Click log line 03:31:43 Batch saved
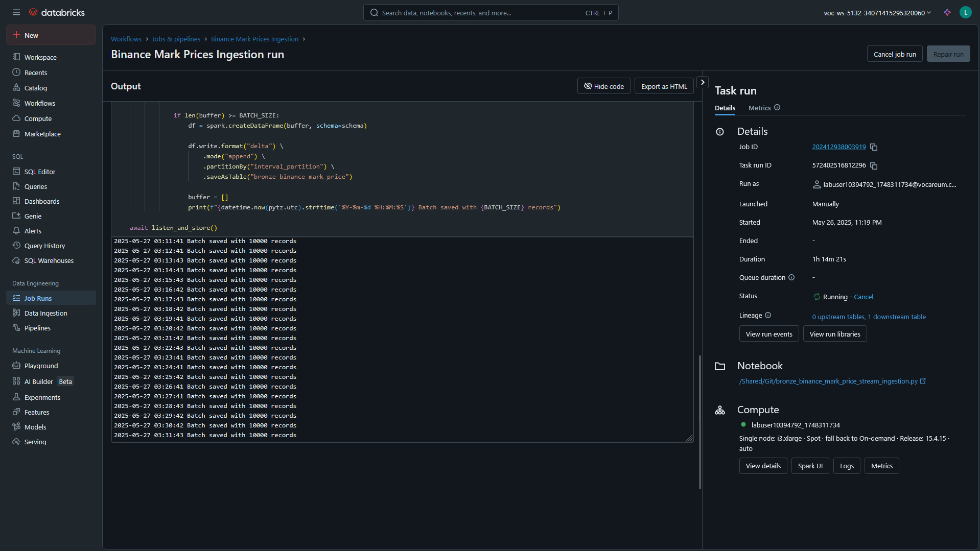 click(205, 435)
